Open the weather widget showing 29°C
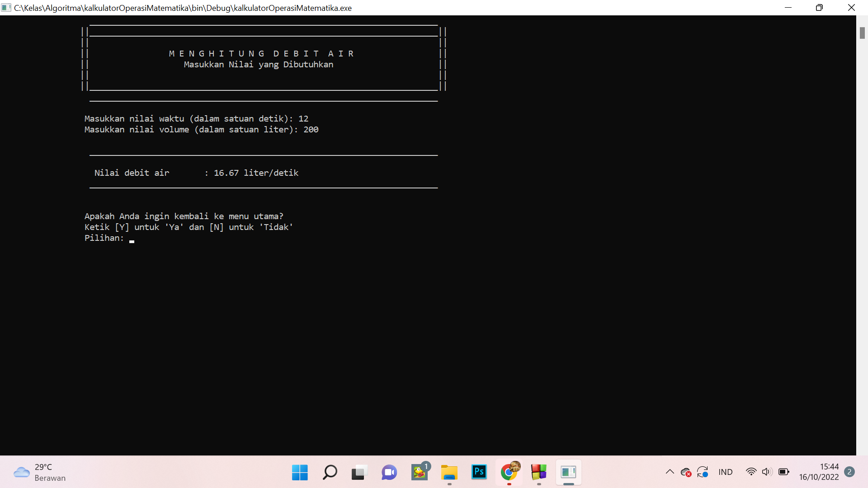868x488 pixels. 40,472
